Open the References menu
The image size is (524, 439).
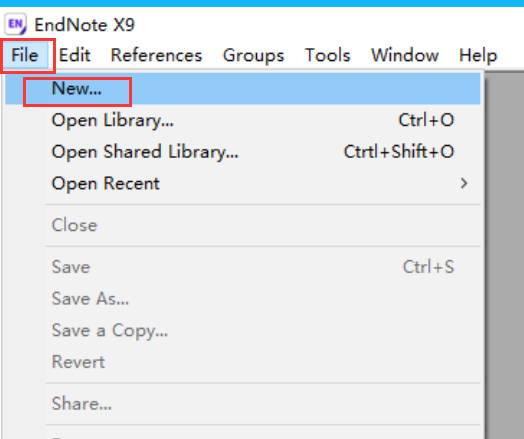coord(156,55)
